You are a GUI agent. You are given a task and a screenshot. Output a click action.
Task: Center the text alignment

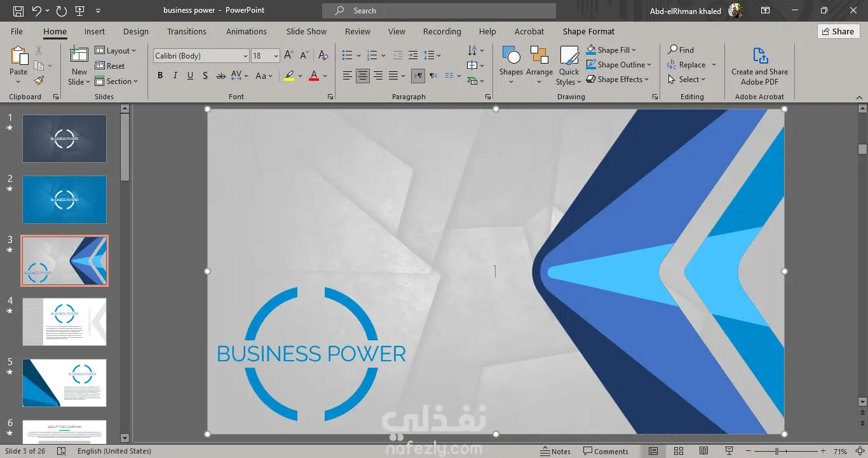click(x=362, y=76)
